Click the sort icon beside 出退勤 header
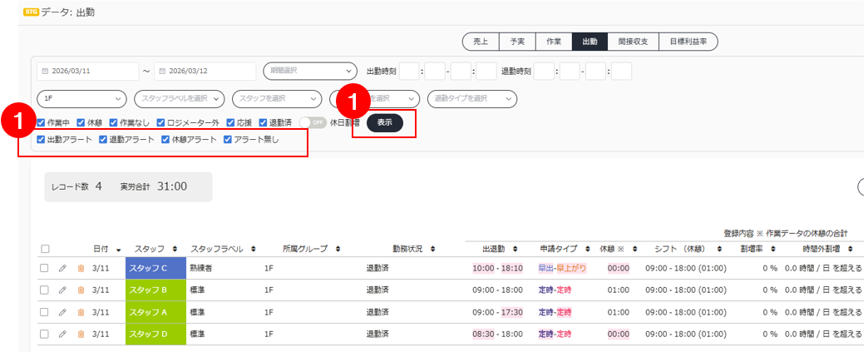 coord(515,249)
